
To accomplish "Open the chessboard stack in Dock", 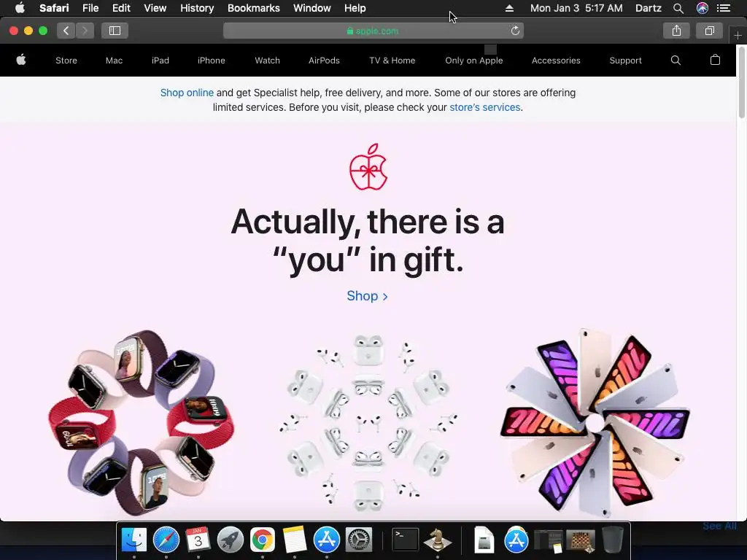I will point(580,541).
